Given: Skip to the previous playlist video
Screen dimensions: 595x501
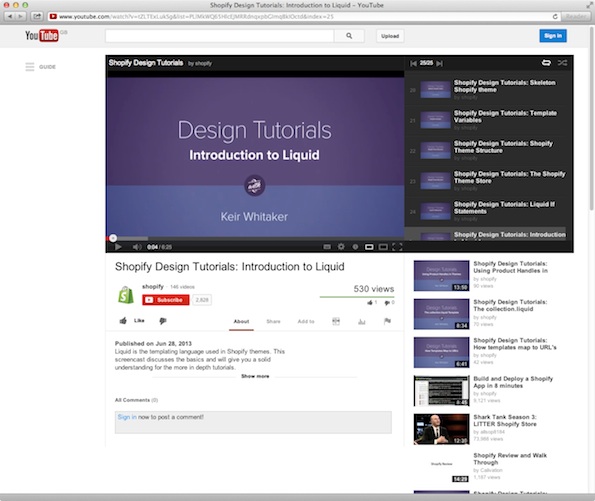Looking at the screenshot, I should click(x=413, y=63).
